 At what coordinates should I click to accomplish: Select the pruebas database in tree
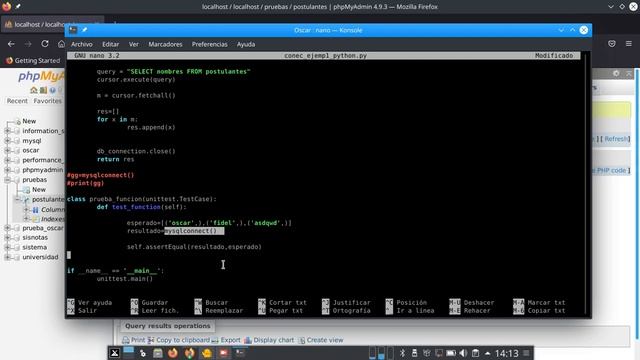[34, 180]
